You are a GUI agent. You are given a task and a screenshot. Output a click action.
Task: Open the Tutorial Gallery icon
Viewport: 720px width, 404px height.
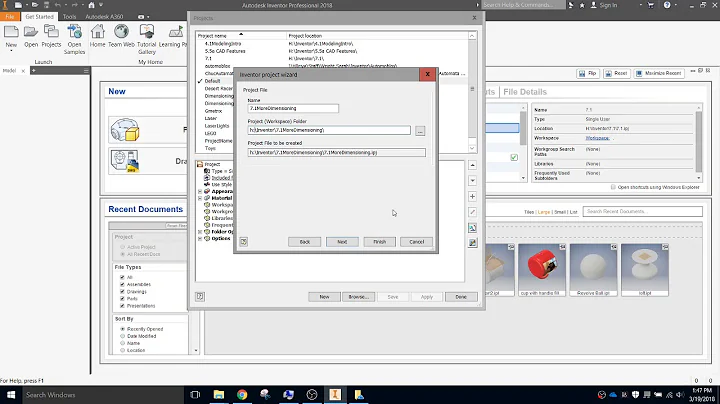point(146,32)
